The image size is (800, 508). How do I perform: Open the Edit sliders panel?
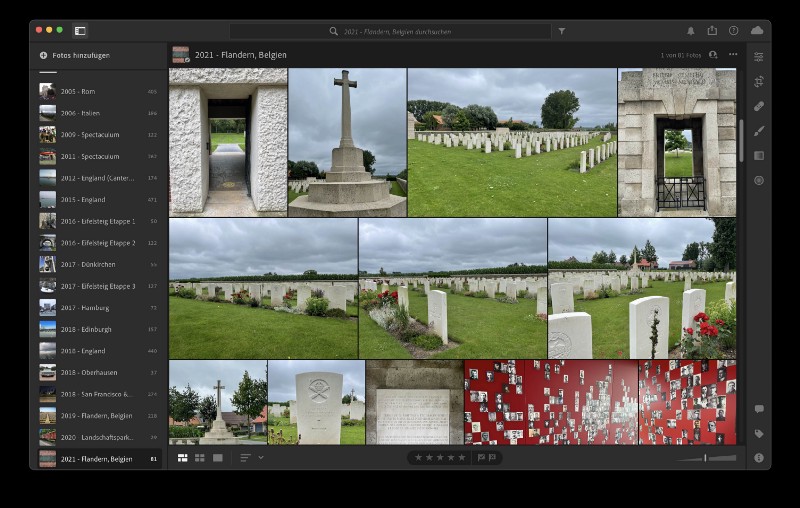click(758, 56)
